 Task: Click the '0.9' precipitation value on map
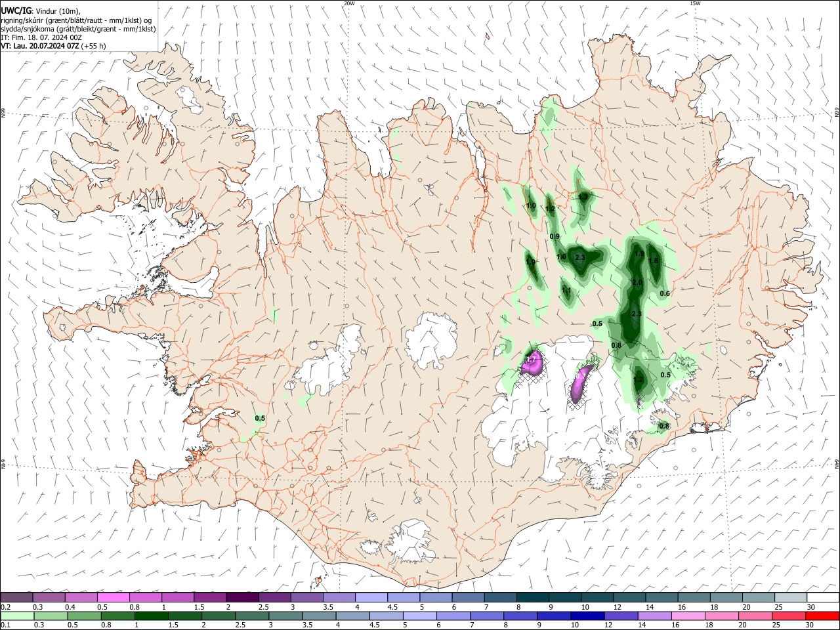click(555, 236)
